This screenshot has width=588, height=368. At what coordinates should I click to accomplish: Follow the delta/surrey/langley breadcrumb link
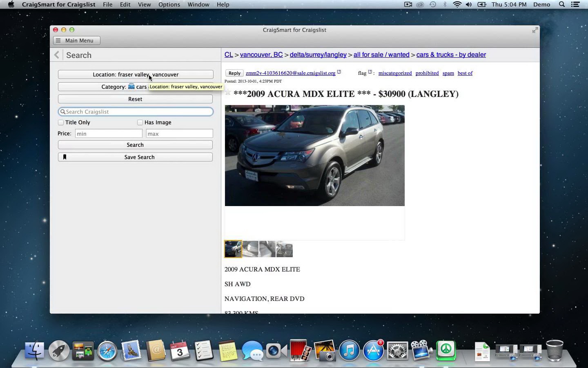318,55
